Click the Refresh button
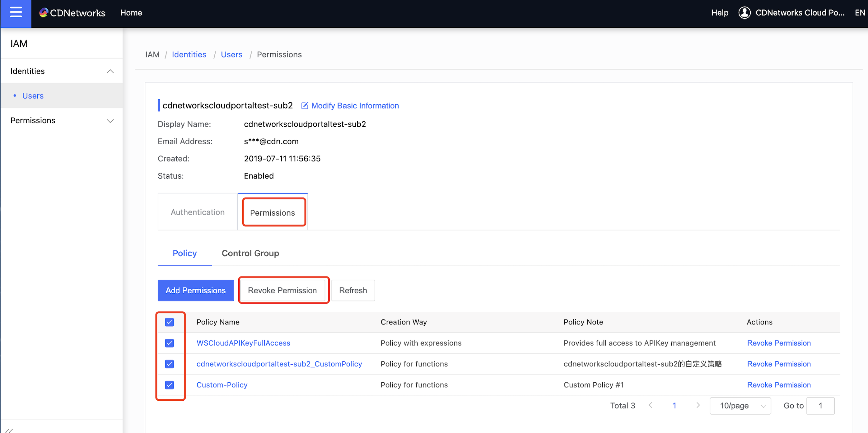 click(353, 291)
